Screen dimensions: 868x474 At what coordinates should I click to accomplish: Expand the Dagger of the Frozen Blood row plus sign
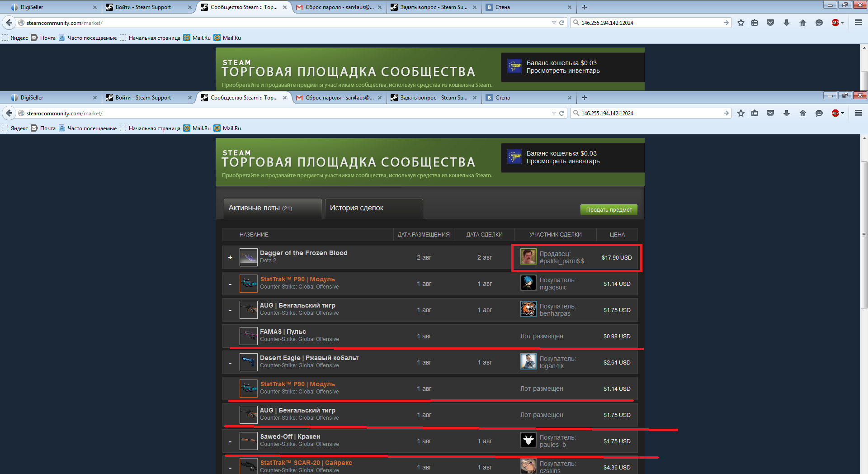[230, 257]
